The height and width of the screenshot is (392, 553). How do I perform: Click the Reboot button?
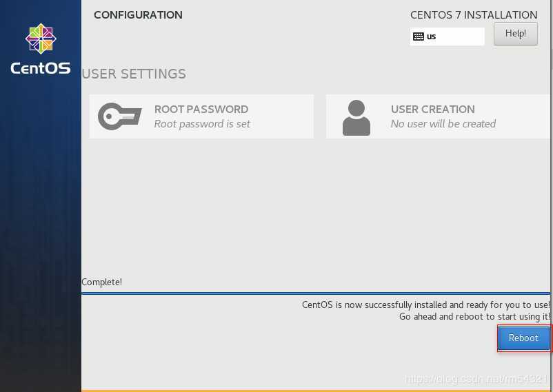[x=524, y=338]
